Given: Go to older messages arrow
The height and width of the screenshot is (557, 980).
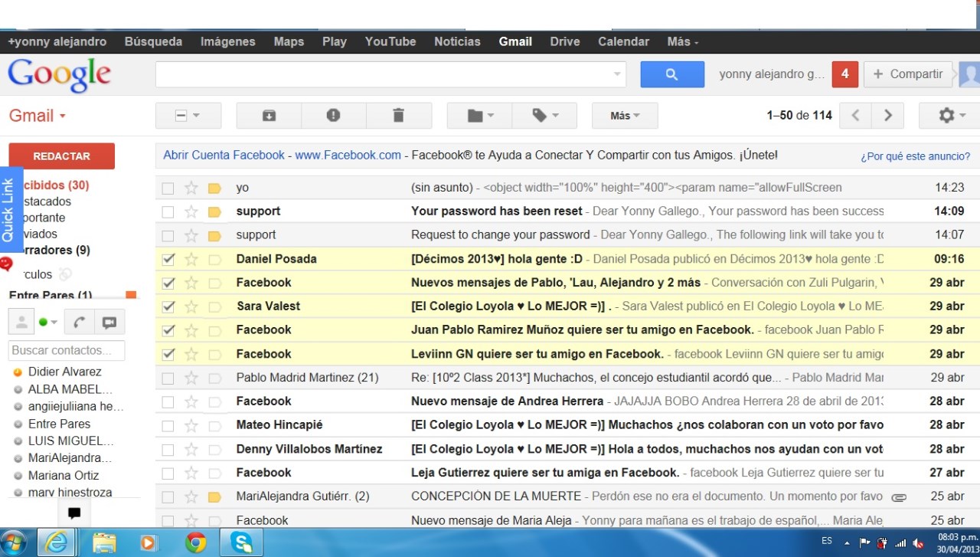Looking at the screenshot, I should pos(888,116).
